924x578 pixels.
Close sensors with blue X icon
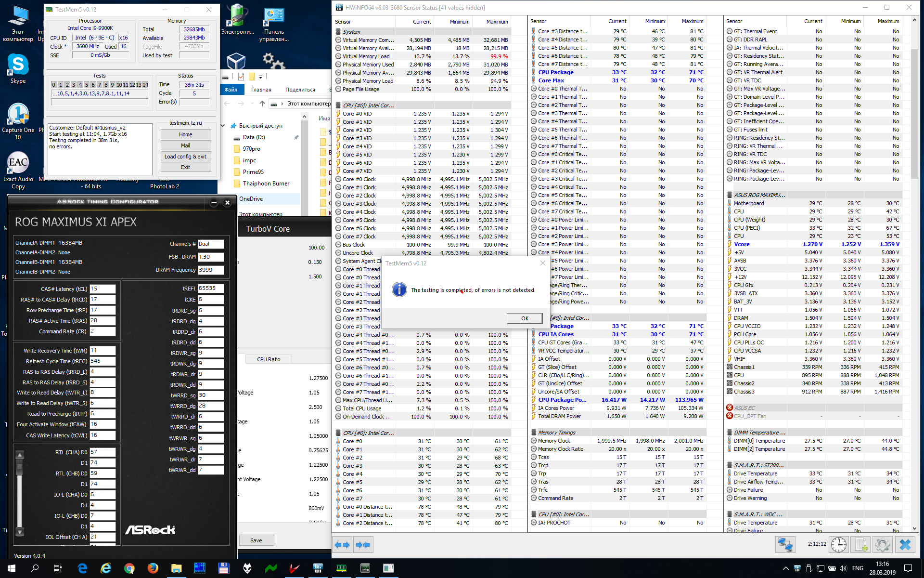(905, 545)
